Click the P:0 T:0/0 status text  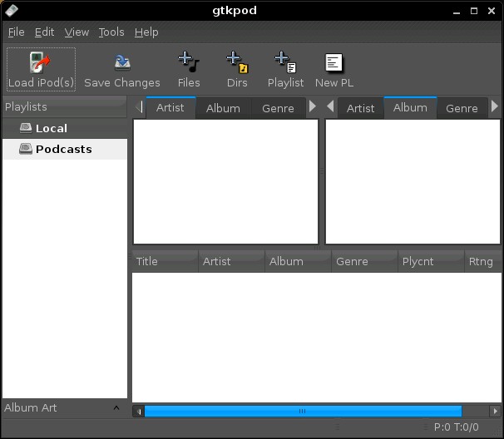point(456,427)
